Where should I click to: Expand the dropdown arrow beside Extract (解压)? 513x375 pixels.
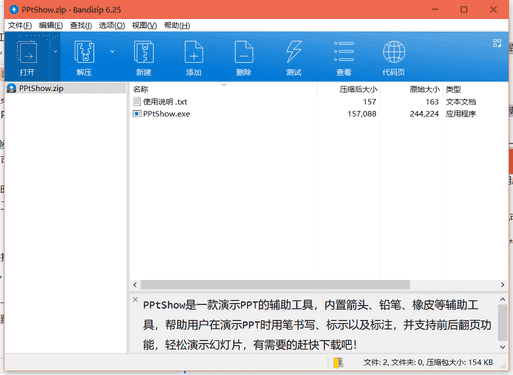tap(112, 52)
